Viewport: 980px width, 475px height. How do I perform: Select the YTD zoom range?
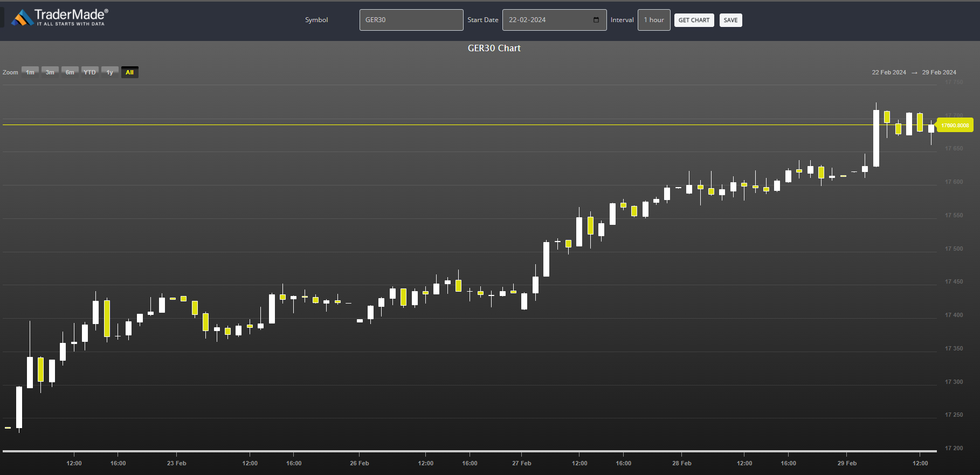(x=90, y=72)
